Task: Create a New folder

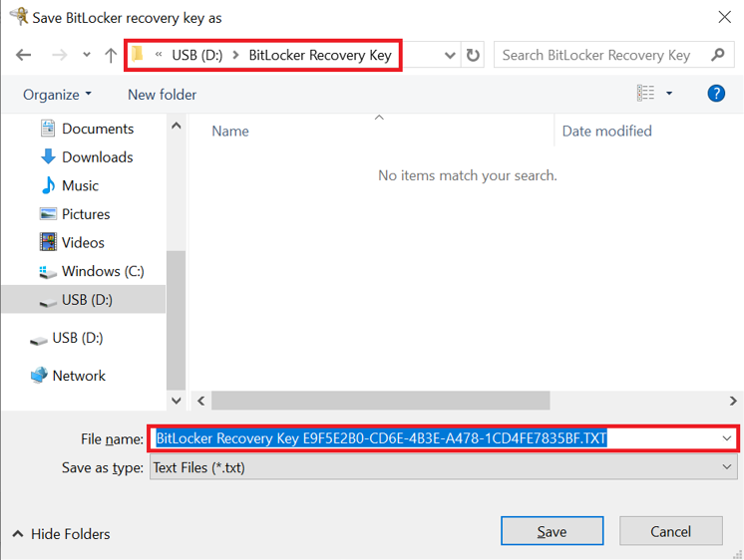Action: [x=162, y=95]
